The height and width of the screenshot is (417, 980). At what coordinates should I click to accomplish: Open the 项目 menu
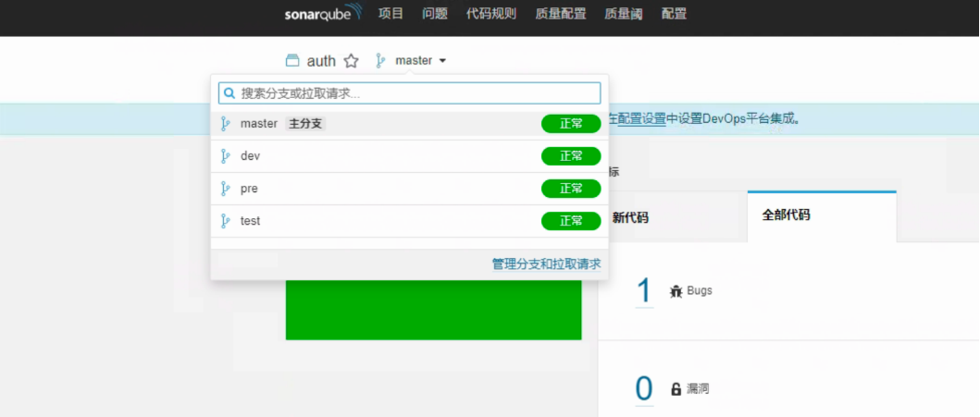point(391,14)
